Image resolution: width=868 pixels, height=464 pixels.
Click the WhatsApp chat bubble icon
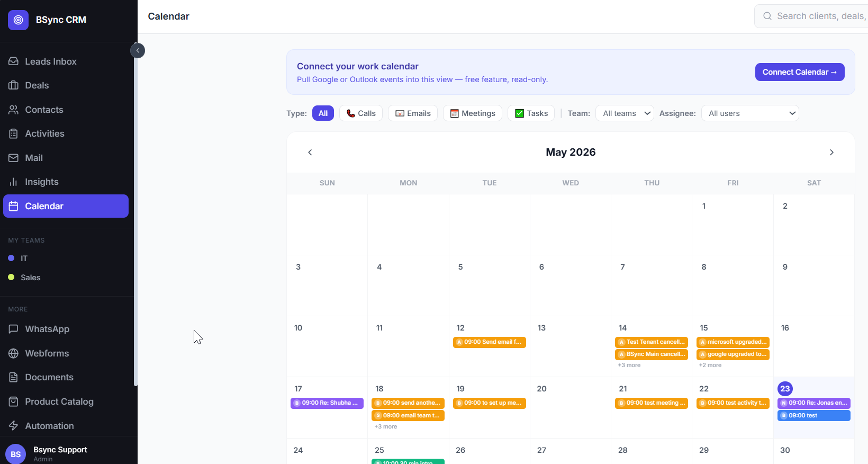point(14,329)
